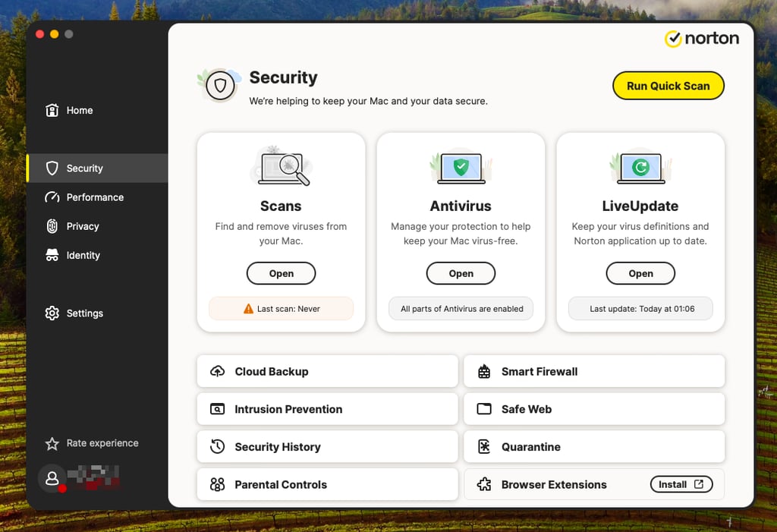This screenshot has width=777, height=532.
Task: Open the Privacy section
Action: [x=98, y=226]
